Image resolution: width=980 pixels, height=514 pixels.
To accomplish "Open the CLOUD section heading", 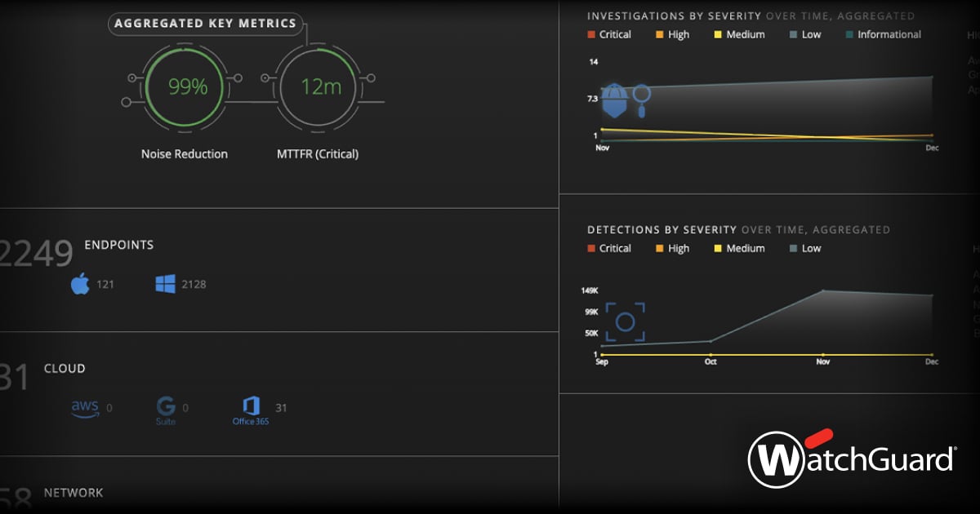I will pos(65,369).
